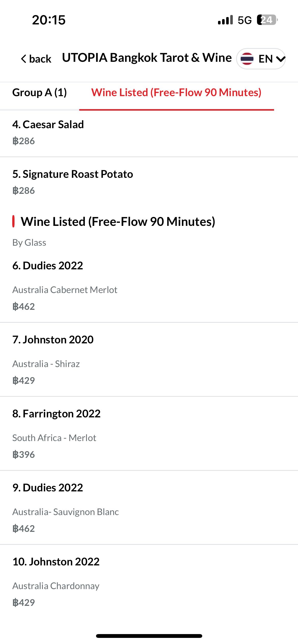This screenshot has height=644, width=298.
Task: Tap the 5G network indicator
Action: point(245,20)
